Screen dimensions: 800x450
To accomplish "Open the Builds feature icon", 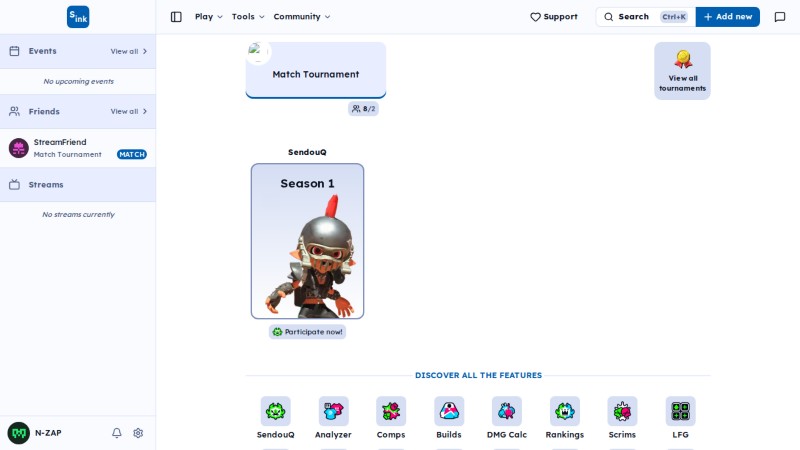I will coord(449,411).
